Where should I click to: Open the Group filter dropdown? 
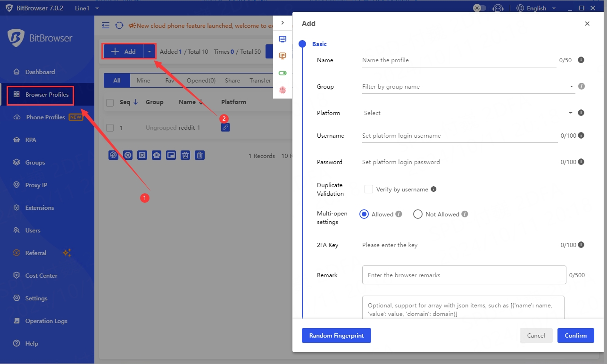pyautogui.click(x=468, y=87)
